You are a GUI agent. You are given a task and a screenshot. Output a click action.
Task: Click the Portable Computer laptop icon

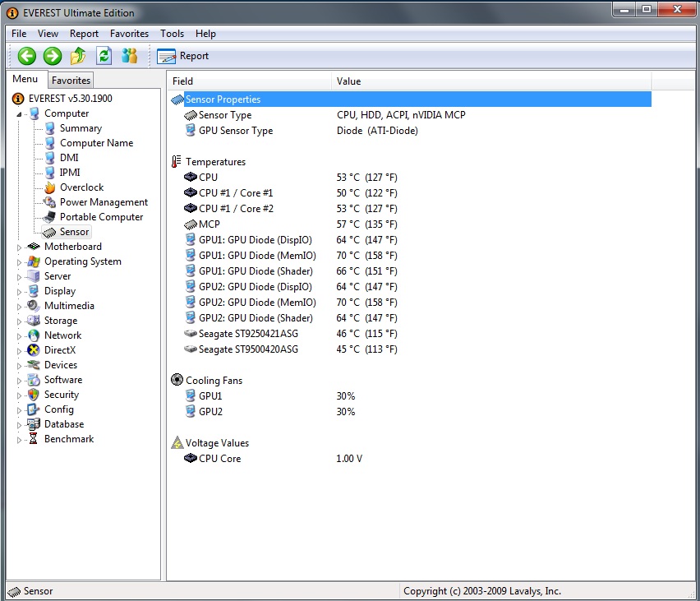click(x=49, y=217)
